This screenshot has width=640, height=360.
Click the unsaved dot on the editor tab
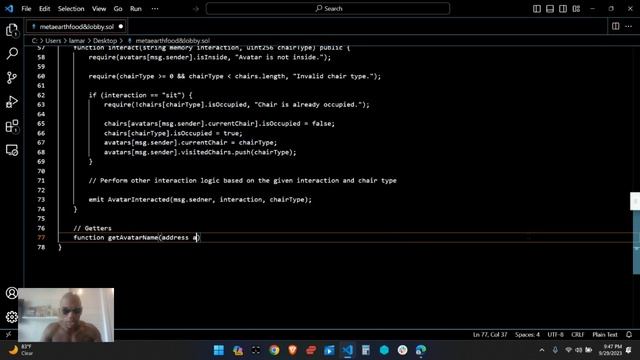click(121, 27)
